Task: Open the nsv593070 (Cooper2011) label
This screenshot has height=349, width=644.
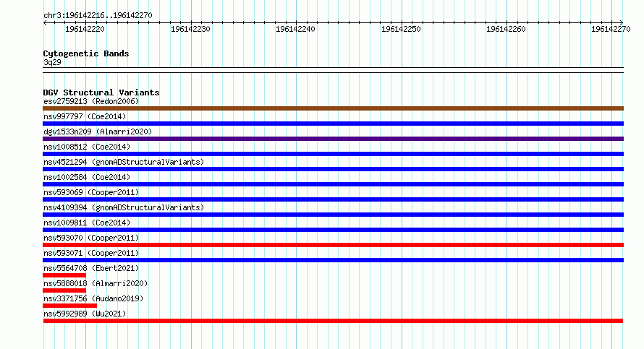Action: [x=91, y=238]
